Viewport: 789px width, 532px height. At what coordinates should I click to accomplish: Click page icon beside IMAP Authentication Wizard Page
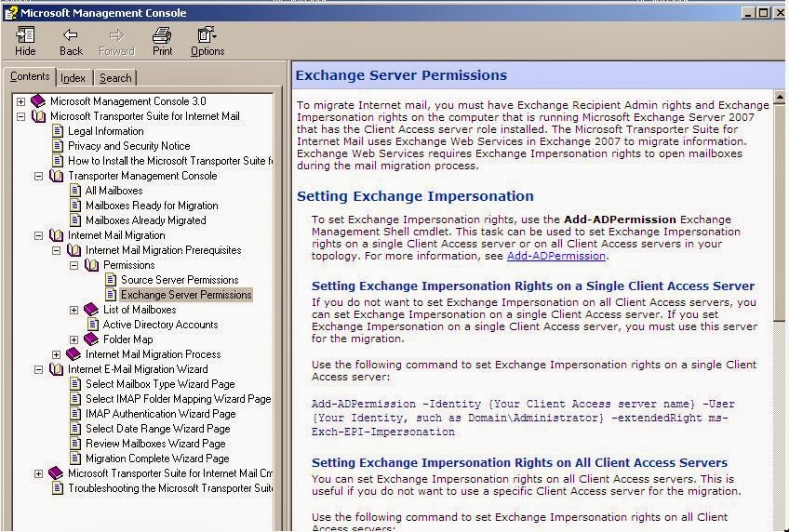[75, 413]
